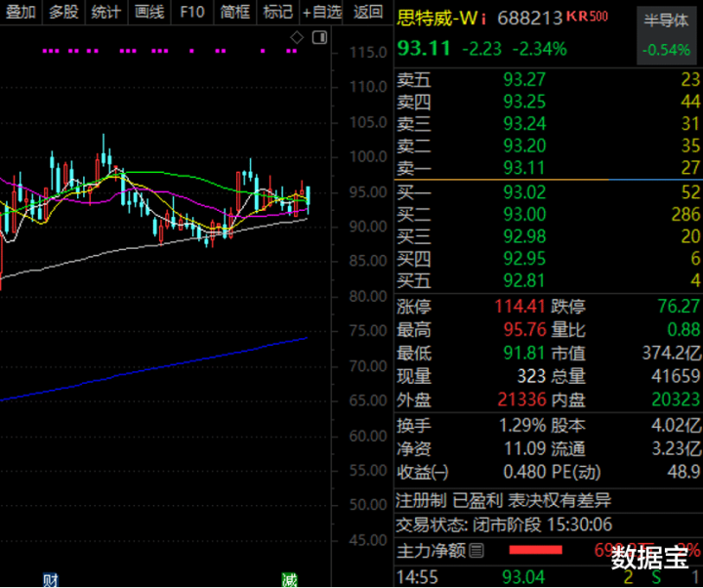Click the 跌停 value 76.27
Image resolution: width=703 pixels, height=588 pixels.
click(679, 307)
